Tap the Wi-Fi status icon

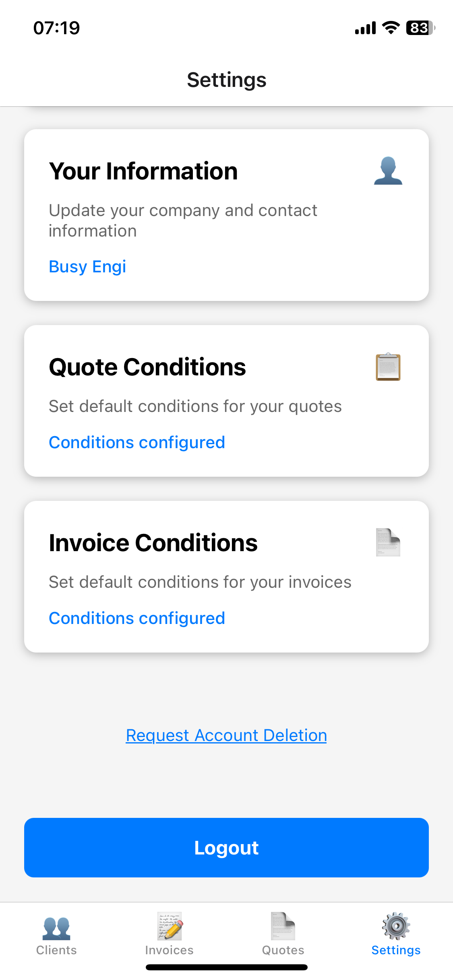[391, 28]
